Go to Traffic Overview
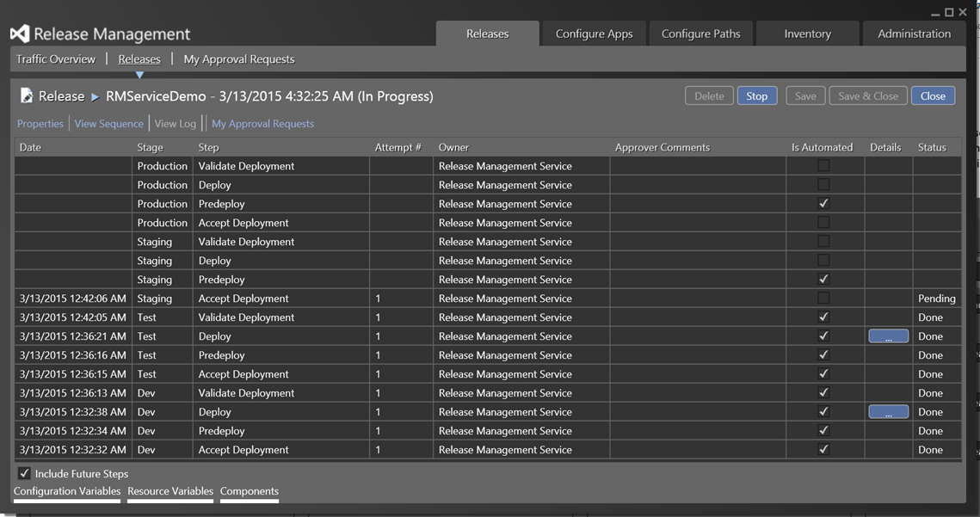The width and height of the screenshot is (980, 517). [x=56, y=58]
